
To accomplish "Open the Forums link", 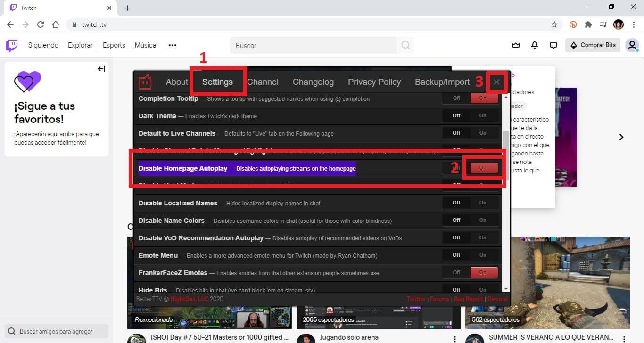I will coord(439,299).
